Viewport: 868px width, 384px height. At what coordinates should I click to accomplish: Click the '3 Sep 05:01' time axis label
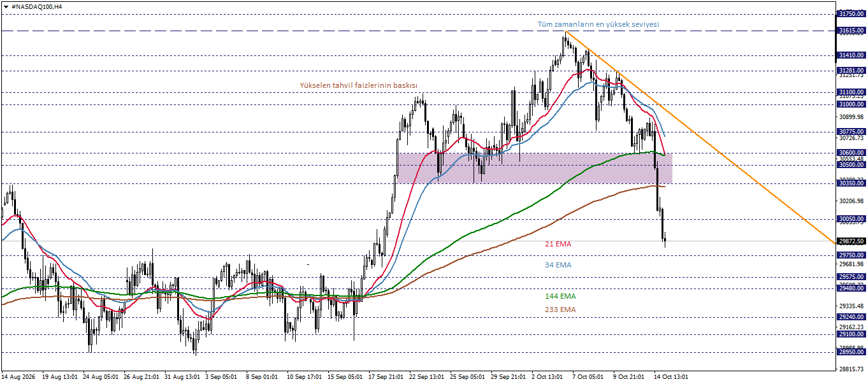click(x=222, y=377)
